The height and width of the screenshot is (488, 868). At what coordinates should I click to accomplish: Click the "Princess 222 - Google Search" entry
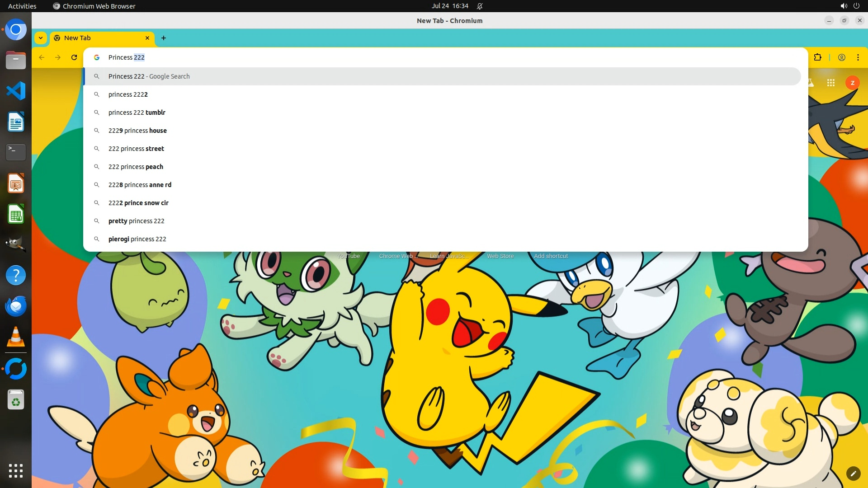(x=149, y=76)
